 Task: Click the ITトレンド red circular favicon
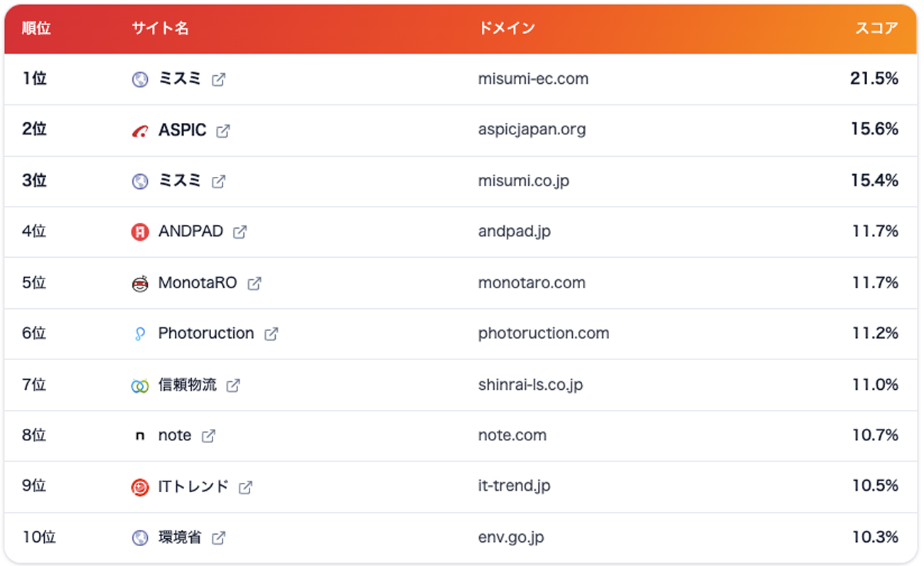point(140,487)
